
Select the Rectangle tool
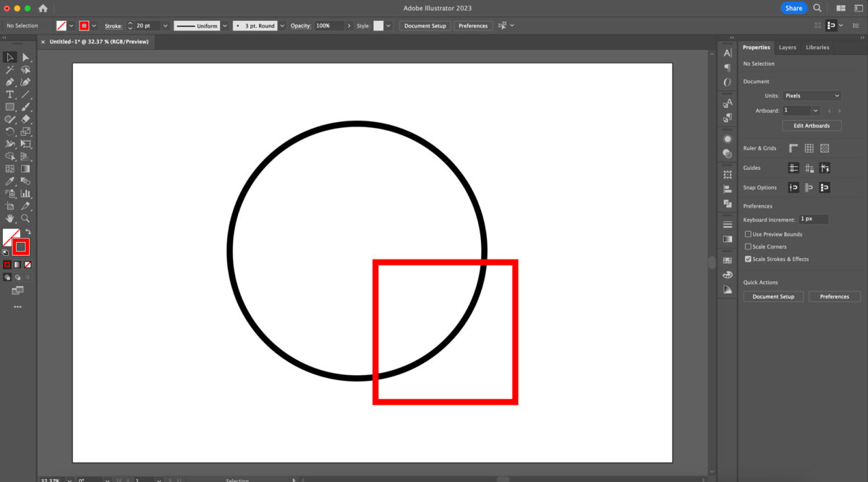pyautogui.click(x=9, y=107)
